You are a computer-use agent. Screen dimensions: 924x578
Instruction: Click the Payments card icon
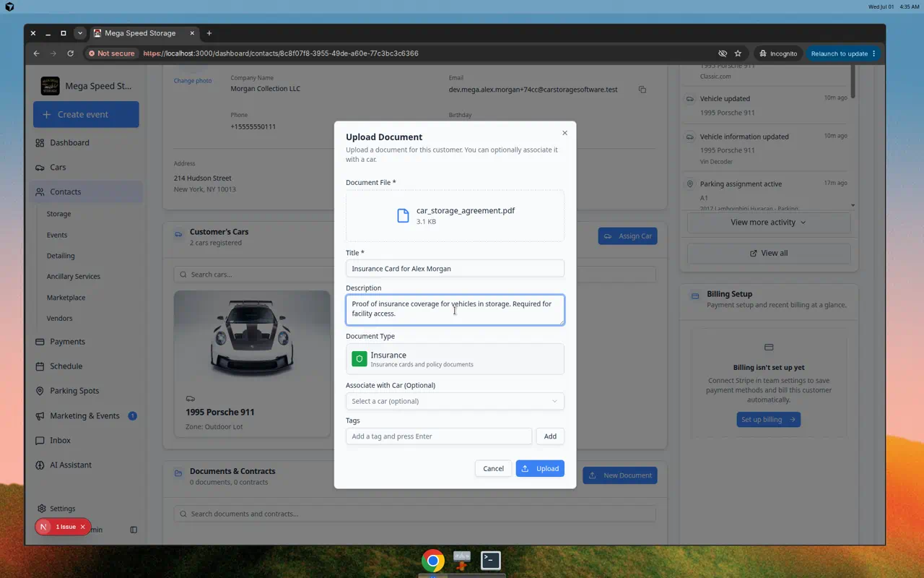coord(40,341)
